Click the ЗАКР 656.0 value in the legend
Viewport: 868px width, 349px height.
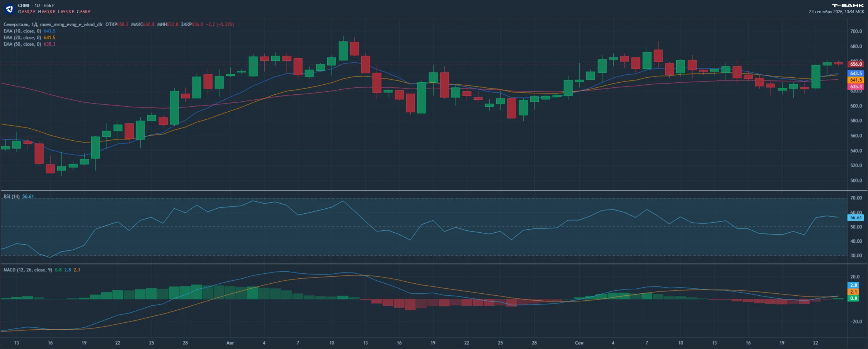pos(192,24)
